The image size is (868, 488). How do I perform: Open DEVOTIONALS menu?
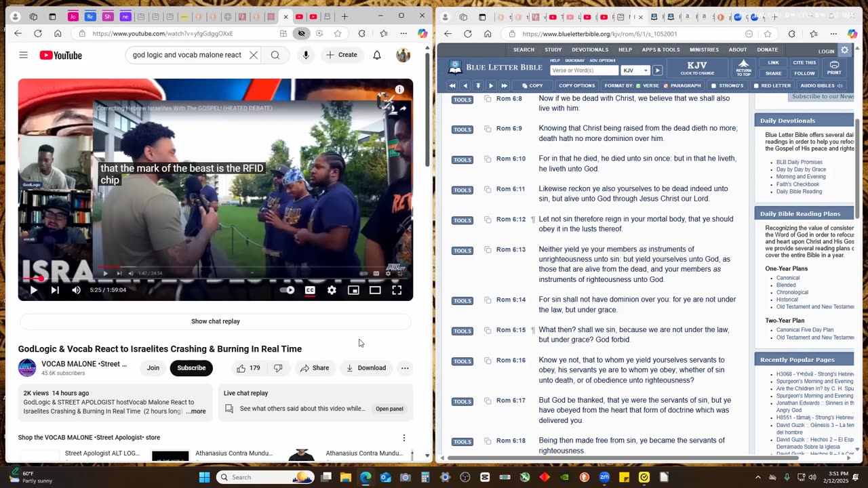coord(590,49)
